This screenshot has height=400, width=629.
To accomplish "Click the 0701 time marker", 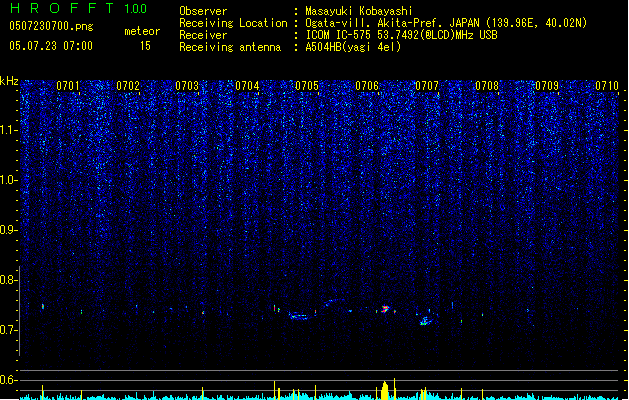I will [68, 86].
